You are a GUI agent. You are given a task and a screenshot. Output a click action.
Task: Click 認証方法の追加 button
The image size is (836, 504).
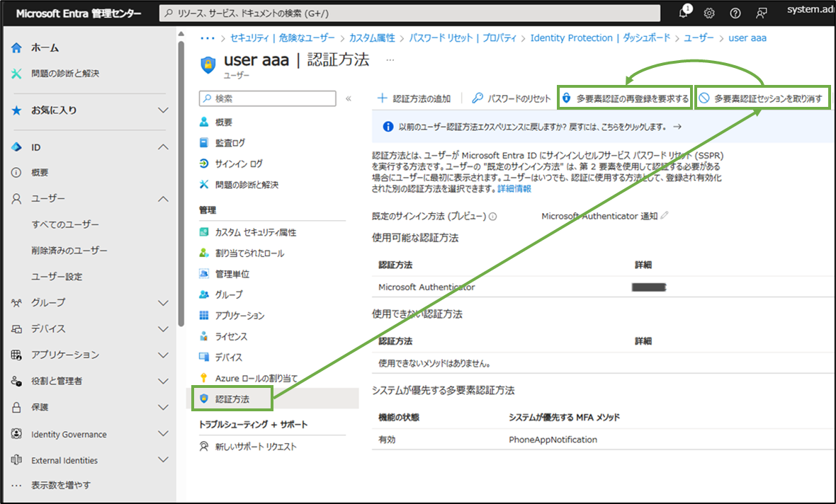pyautogui.click(x=414, y=98)
